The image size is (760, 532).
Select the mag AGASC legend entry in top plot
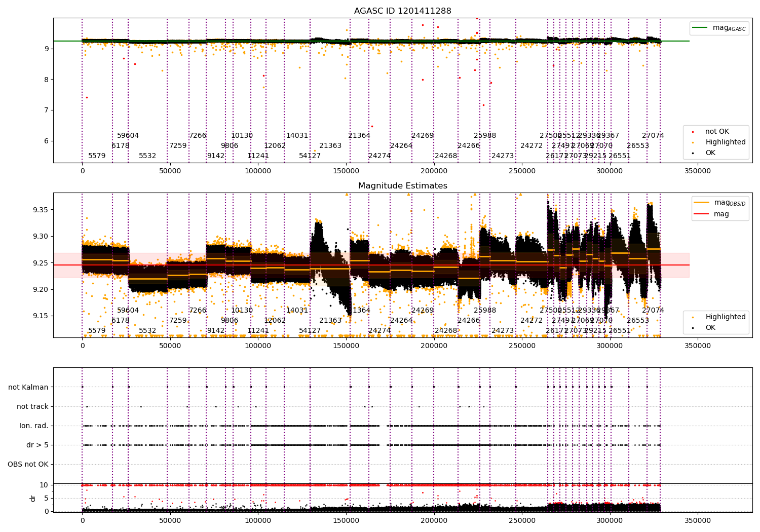coord(719,28)
